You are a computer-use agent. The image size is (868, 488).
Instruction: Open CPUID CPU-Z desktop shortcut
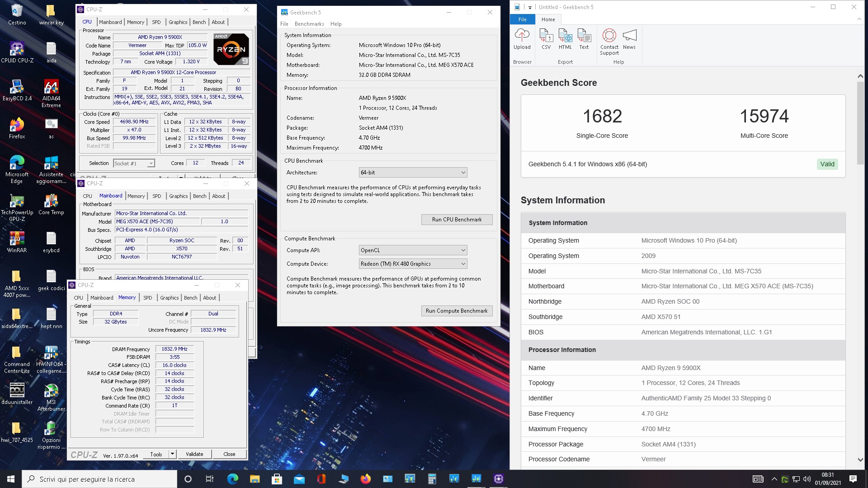point(17,52)
